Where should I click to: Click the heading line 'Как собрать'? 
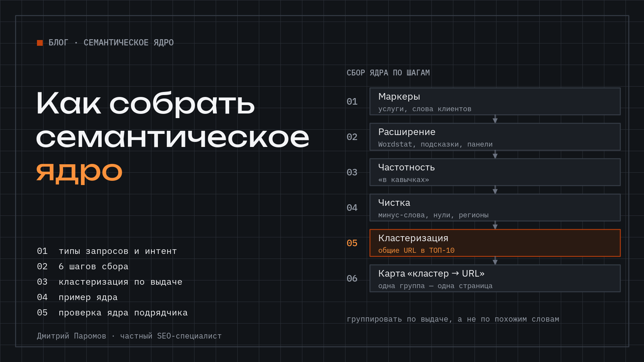point(146,103)
